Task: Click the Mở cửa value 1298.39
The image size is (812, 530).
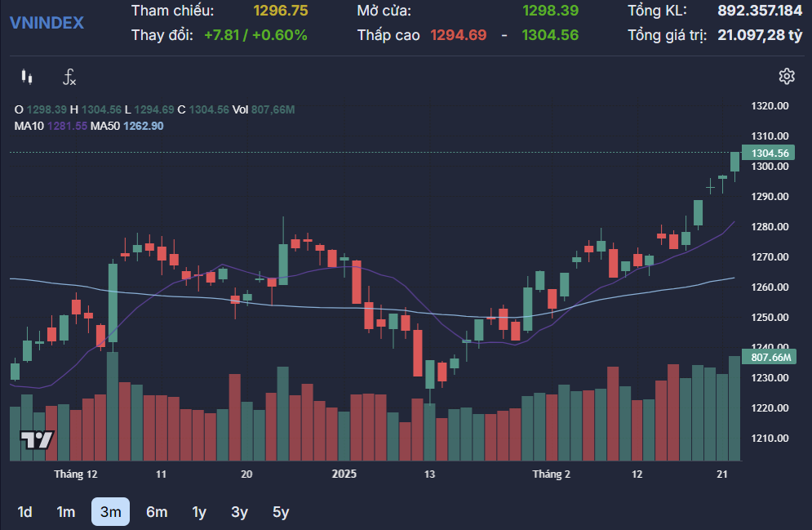Action: click(x=550, y=11)
